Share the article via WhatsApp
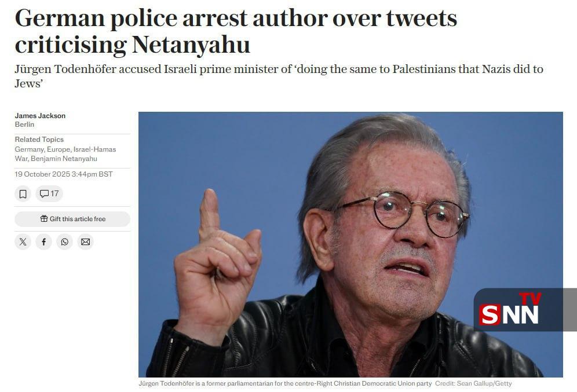The image size is (577, 392). pos(64,241)
